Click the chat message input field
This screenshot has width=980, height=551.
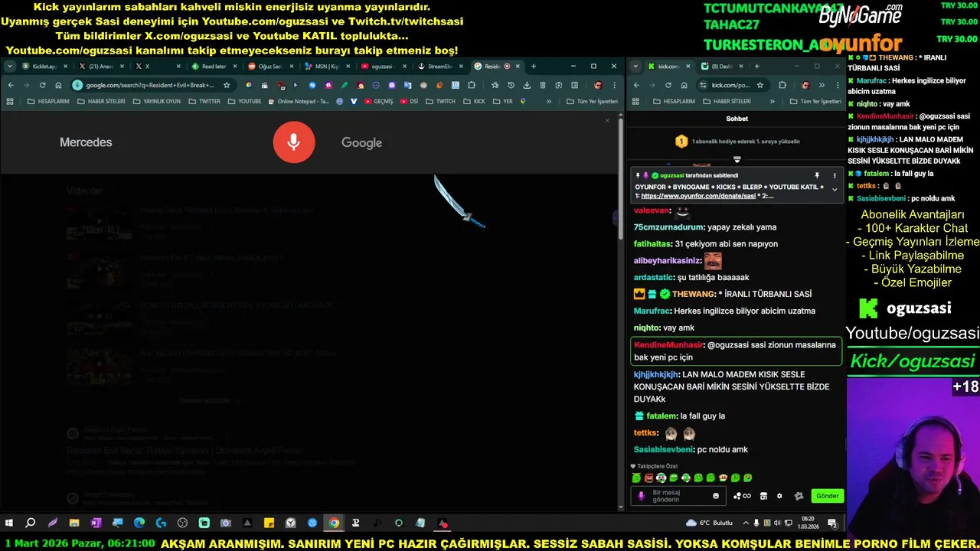[x=679, y=496]
